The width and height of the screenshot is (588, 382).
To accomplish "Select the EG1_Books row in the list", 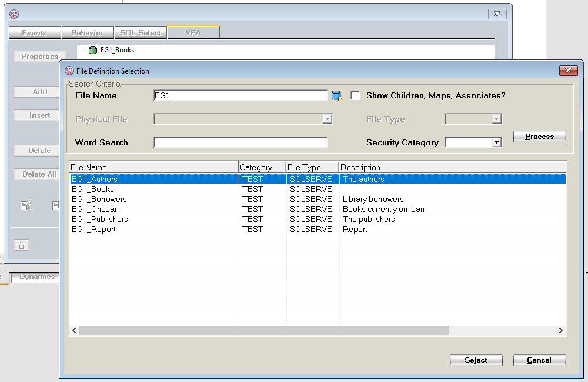I will 318,189.
